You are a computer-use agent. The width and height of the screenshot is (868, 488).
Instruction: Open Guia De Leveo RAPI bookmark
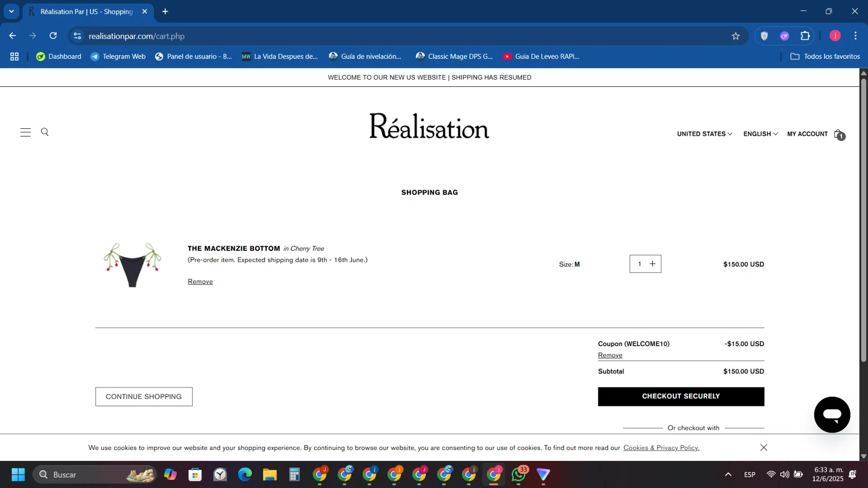(541, 57)
